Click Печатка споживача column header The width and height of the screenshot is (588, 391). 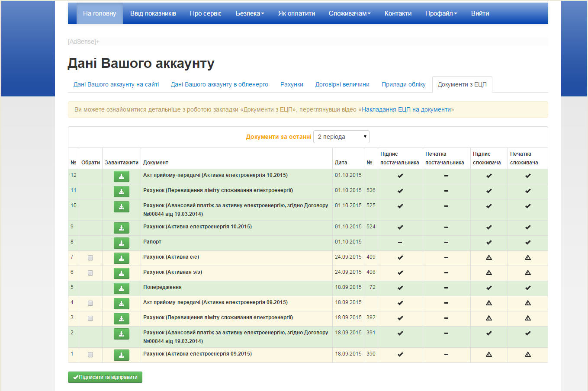(524, 158)
